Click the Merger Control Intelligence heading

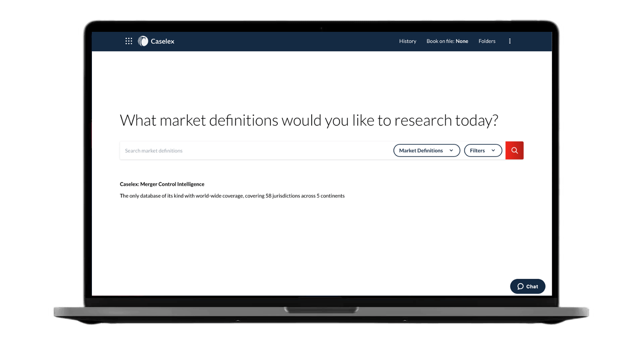coord(162,184)
